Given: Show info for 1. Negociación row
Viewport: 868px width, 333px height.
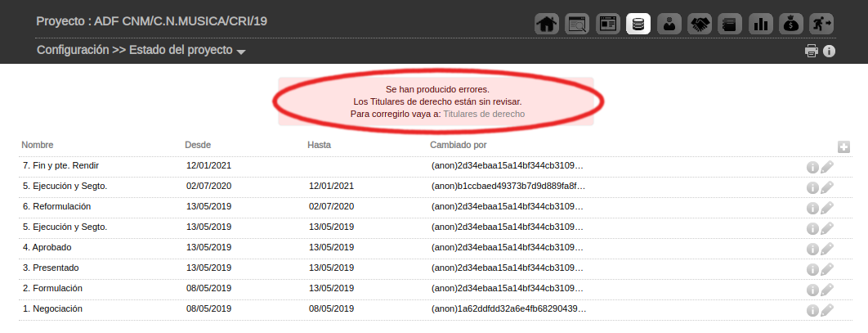Looking at the screenshot, I should coord(812,311).
